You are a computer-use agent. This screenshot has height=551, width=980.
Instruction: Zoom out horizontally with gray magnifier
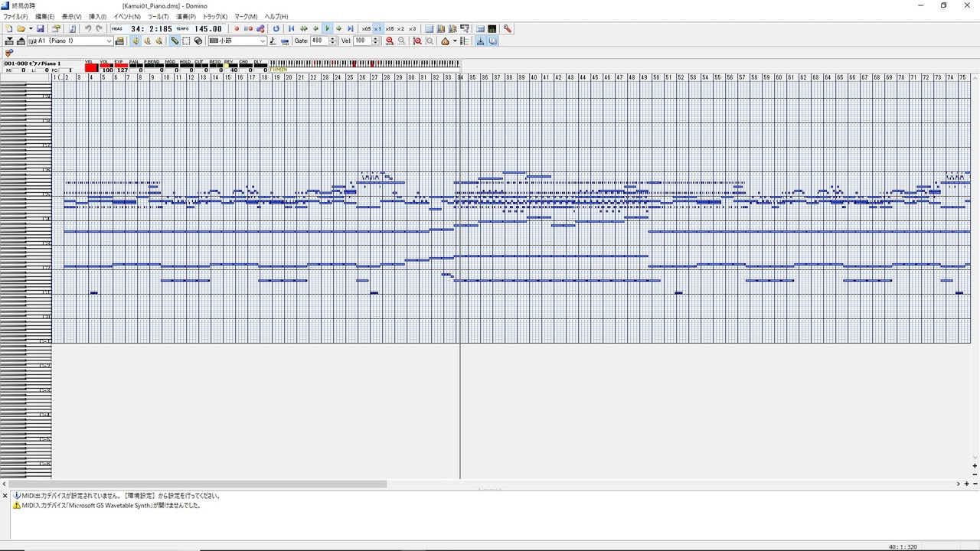click(x=402, y=41)
